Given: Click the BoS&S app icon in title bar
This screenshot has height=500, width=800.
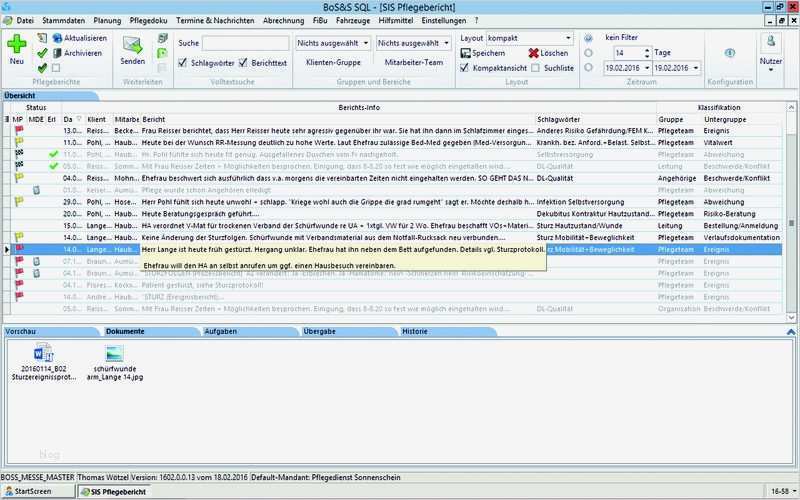Looking at the screenshot, I should click(6, 6).
